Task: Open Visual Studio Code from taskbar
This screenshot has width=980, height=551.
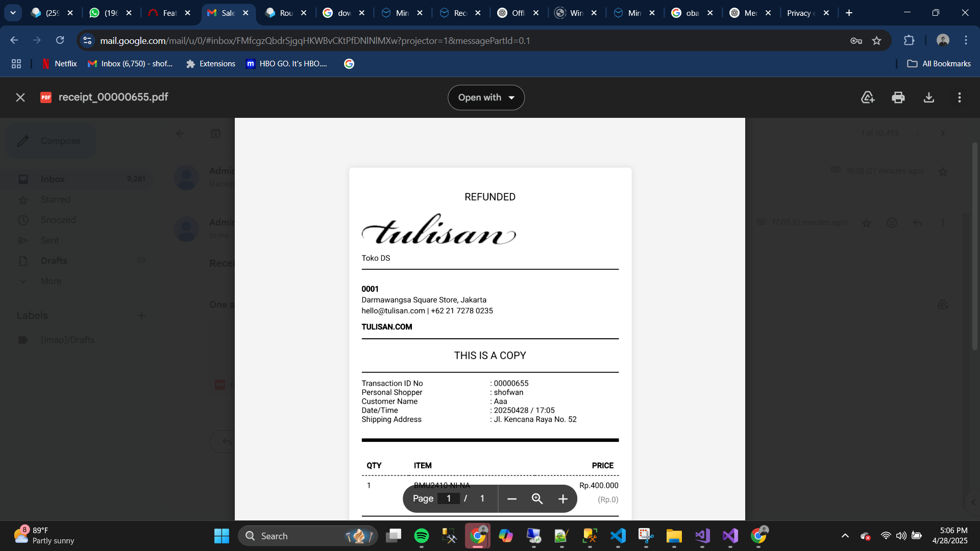Action: (x=618, y=536)
